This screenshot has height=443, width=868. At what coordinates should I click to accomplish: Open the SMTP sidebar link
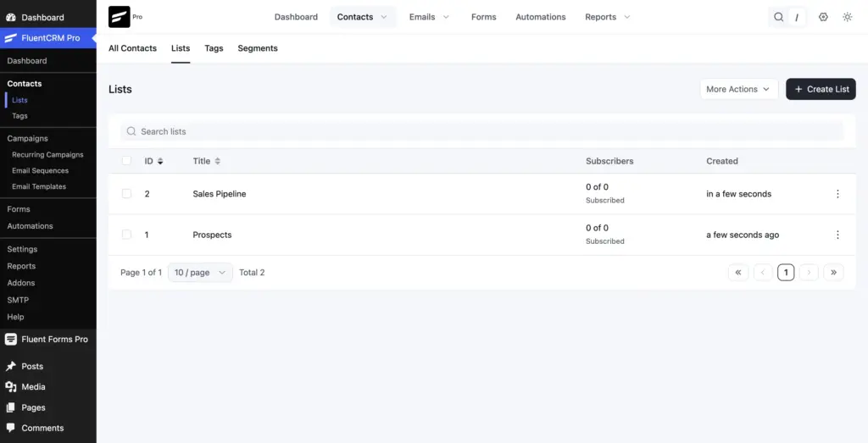(18, 300)
